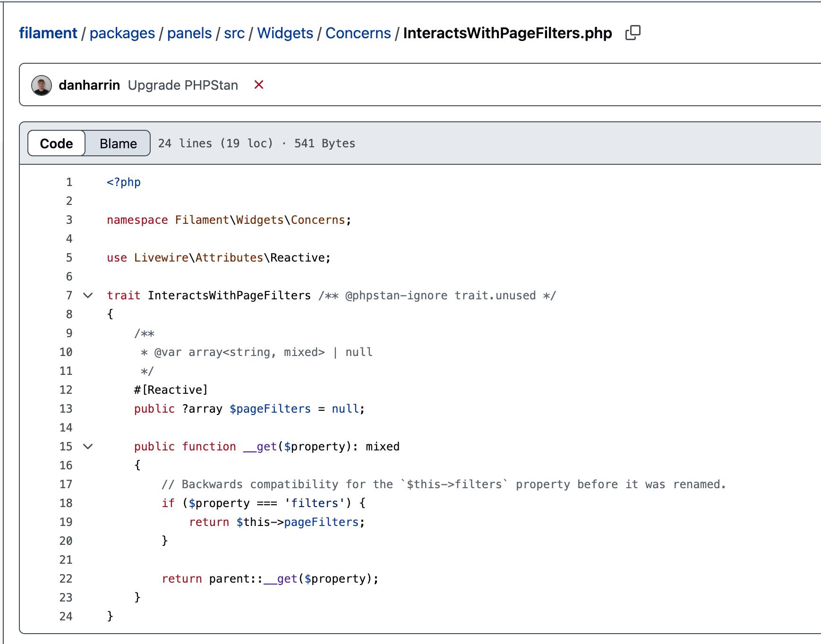Click the InteractsWithPageFilters trait name in code
Screen dimensions: 821x644
click(229, 296)
